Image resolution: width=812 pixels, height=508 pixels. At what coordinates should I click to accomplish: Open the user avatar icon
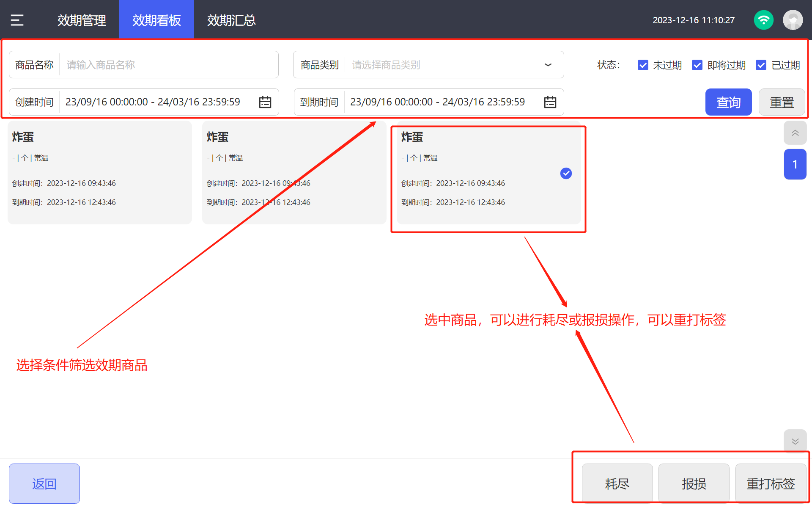point(793,20)
